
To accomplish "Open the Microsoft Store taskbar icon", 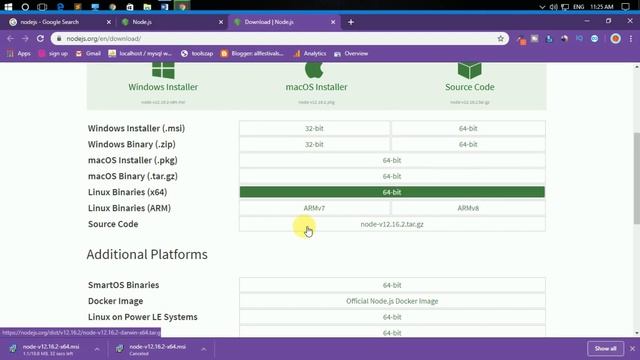I will 130,7.
